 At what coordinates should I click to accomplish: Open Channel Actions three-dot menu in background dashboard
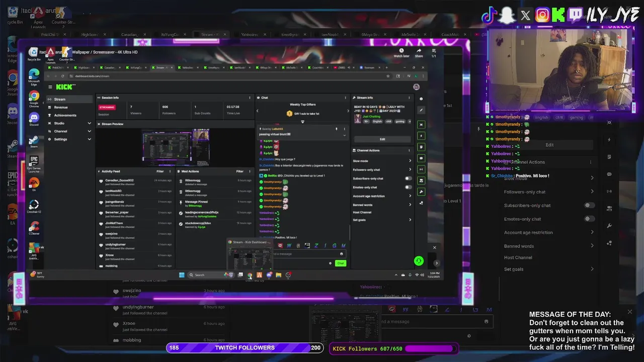click(x=591, y=162)
